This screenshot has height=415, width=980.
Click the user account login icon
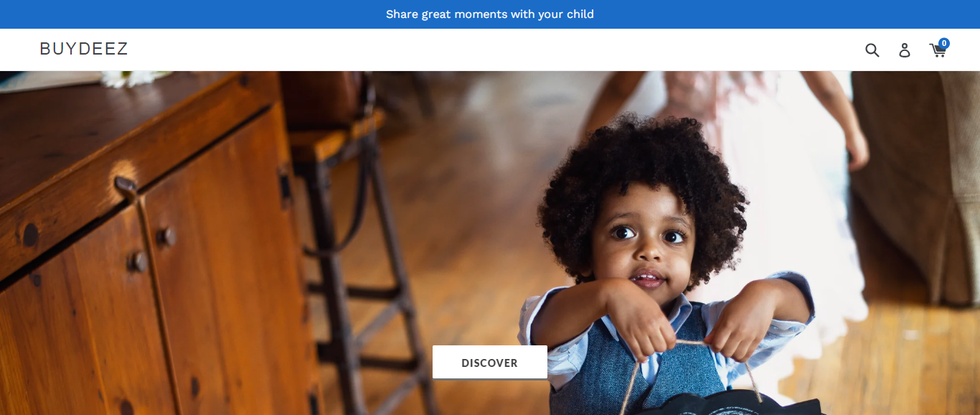905,50
